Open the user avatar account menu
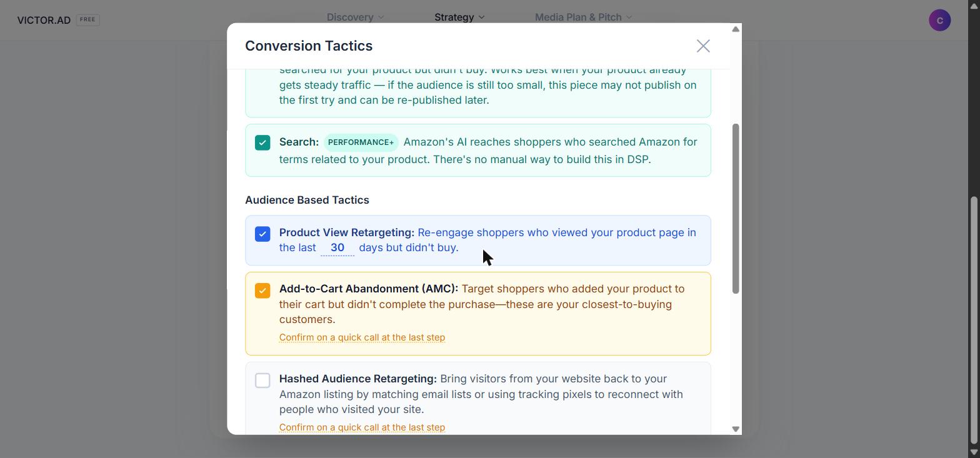 [939, 20]
